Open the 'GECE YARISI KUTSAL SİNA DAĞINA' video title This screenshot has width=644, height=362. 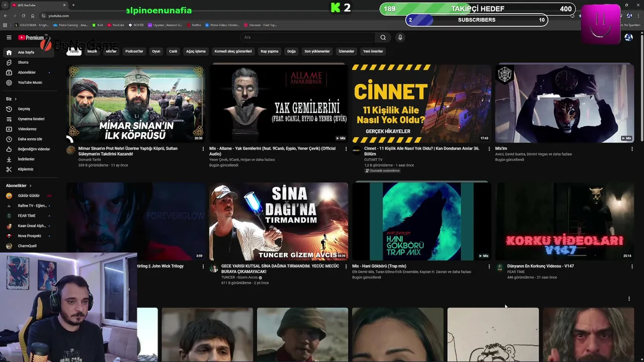click(x=280, y=269)
